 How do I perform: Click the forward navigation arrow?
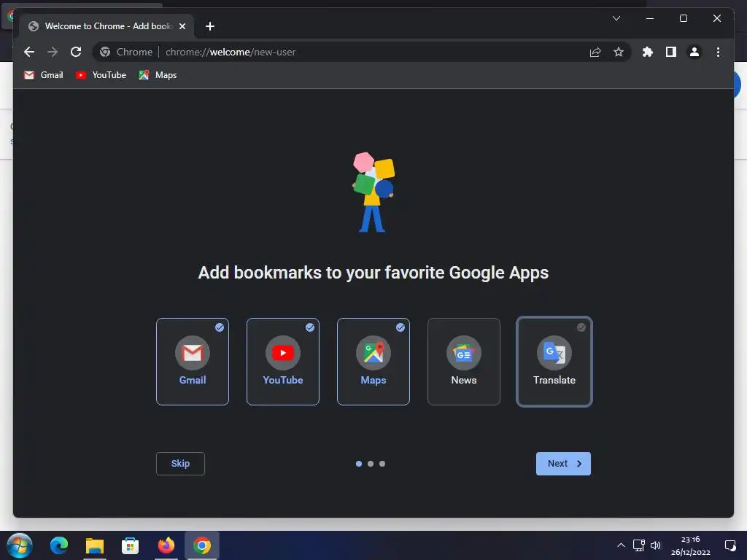coord(53,52)
